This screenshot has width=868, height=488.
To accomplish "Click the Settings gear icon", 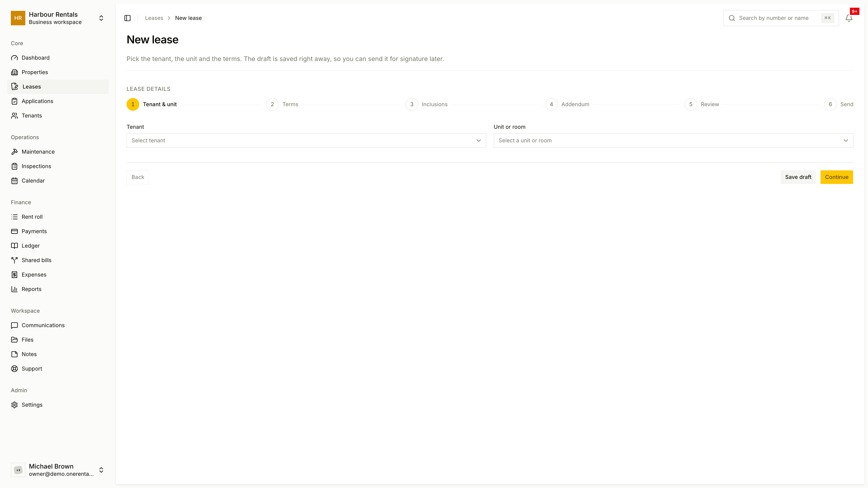I will 14,405.
